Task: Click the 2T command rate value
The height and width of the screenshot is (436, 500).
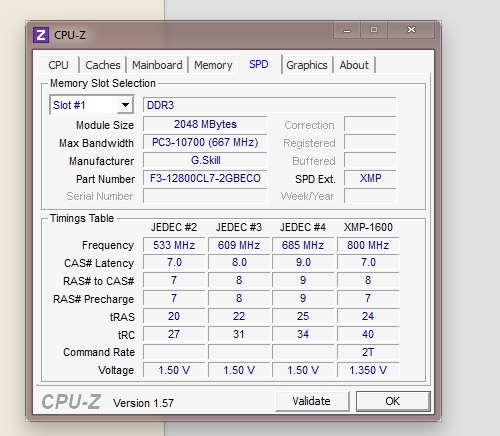Action: coord(368,352)
